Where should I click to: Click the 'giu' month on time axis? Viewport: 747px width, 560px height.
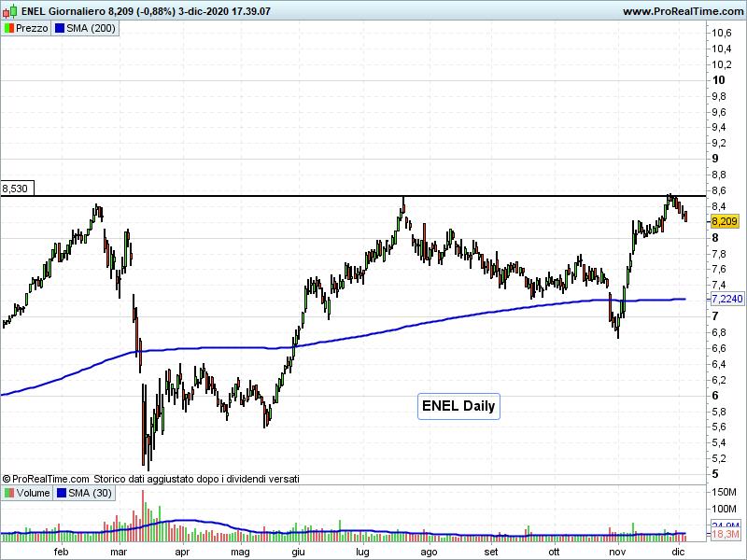click(x=299, y=552)
